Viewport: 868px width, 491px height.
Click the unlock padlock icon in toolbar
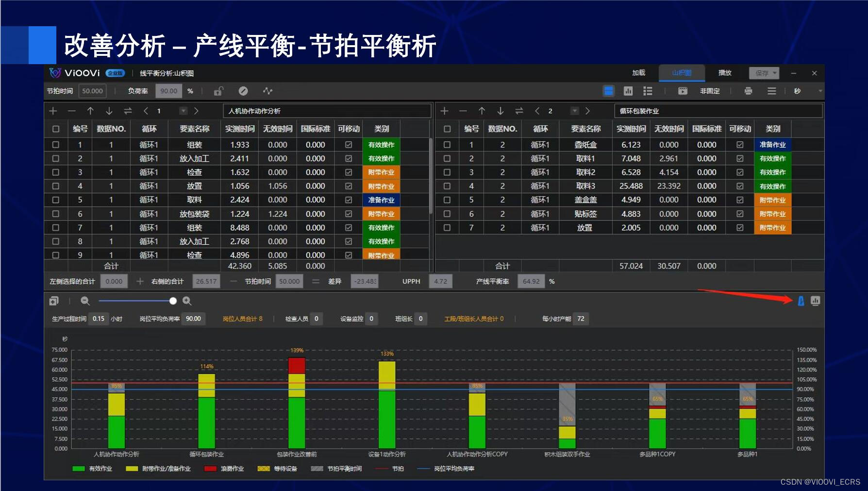coord(219,91)
